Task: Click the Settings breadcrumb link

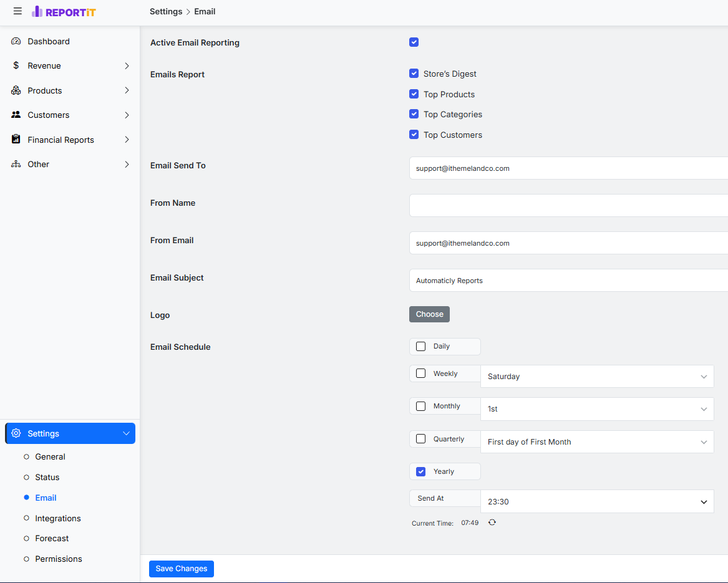Action: point(166,12)
